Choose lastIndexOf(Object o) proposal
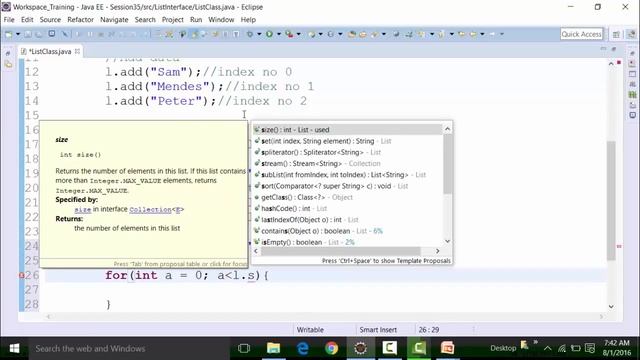The width and height of the screenshot is (640, 360). point(347,220)
